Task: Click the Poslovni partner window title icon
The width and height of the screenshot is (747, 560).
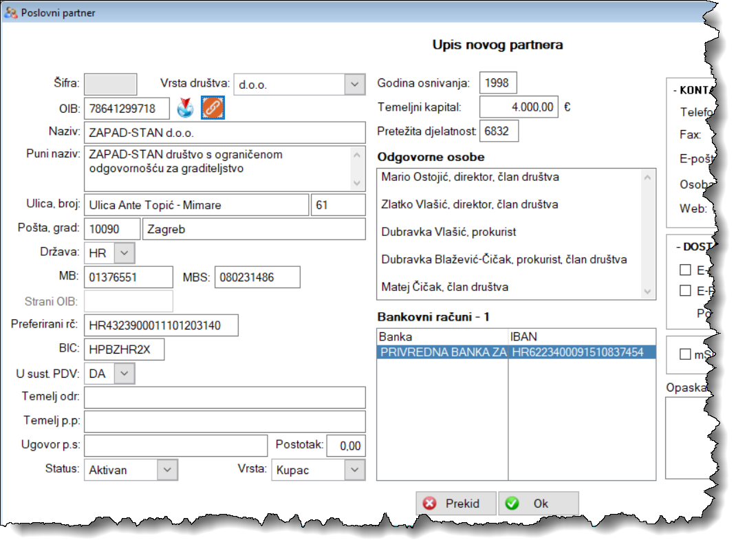Action: 10,12
